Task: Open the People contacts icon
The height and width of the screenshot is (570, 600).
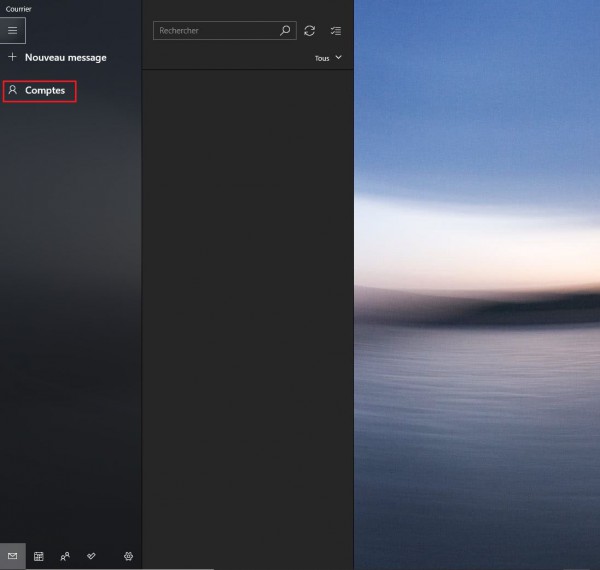Action: tap(65, 556)
